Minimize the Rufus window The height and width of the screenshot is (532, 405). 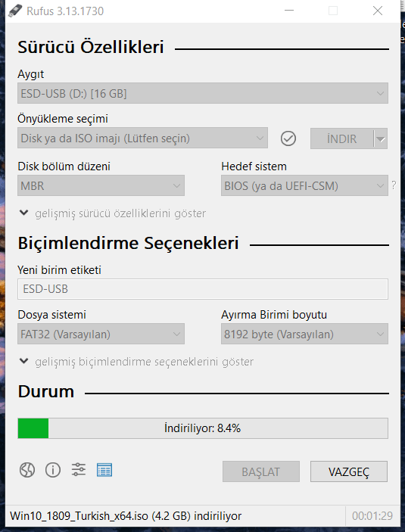(289, 11)
